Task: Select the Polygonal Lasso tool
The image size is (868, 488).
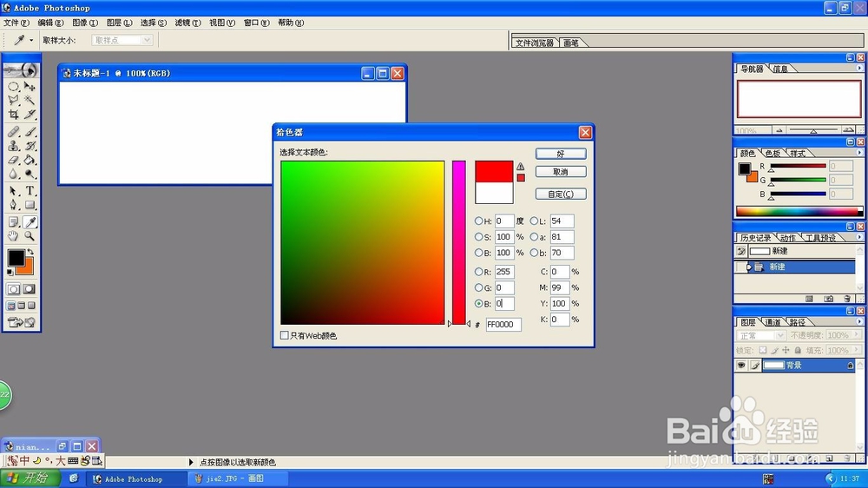Action: click(13, 100)
